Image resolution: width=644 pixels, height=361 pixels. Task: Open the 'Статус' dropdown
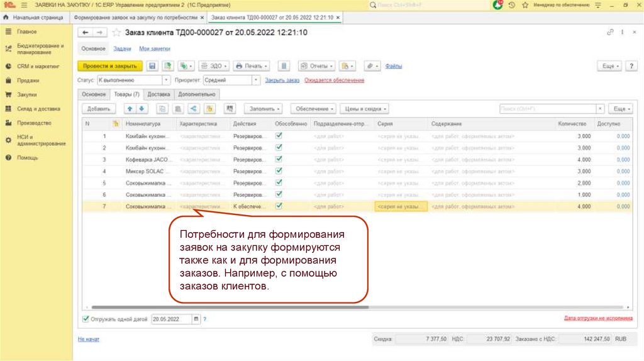(x=166, y=81)
